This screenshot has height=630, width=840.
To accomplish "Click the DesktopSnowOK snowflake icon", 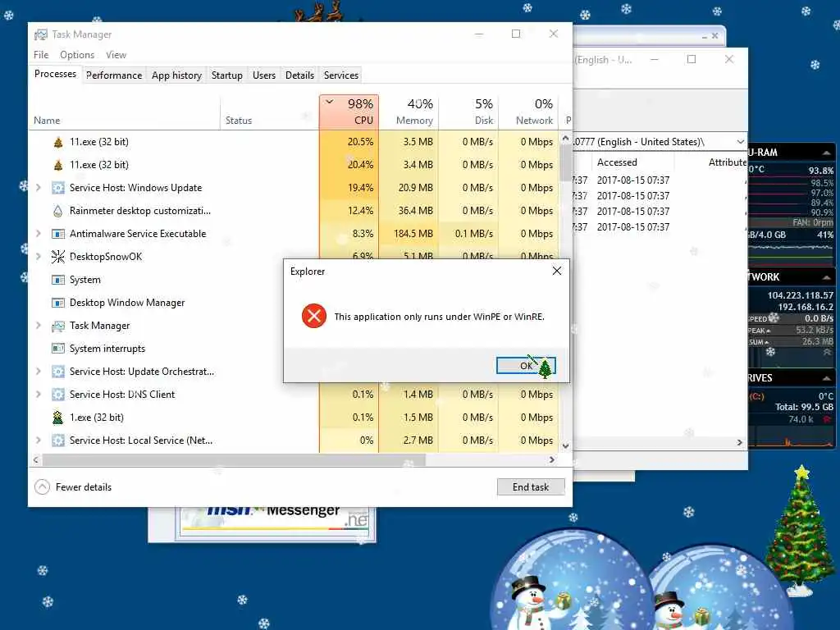I will [58, 257].
